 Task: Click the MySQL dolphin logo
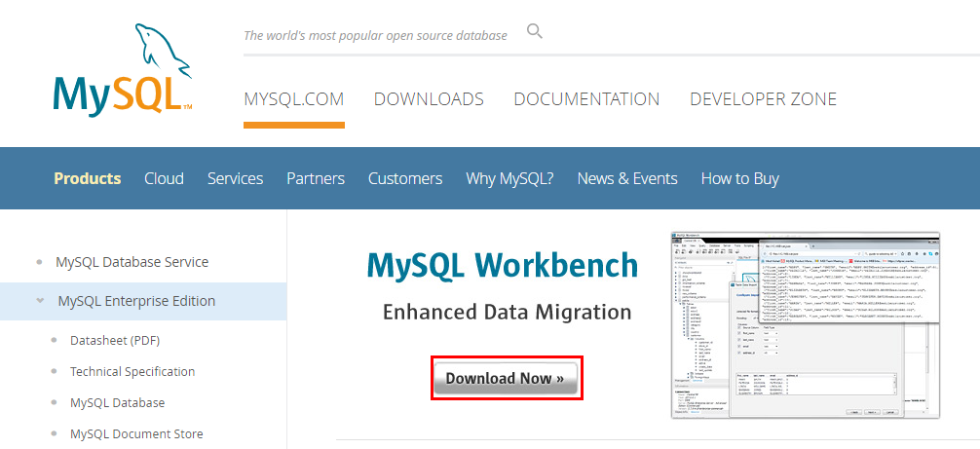point(123,70)
